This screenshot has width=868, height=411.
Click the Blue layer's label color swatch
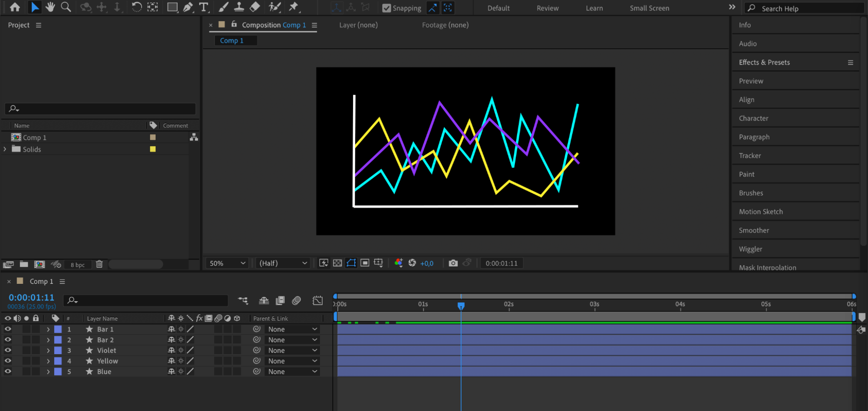coord(58,372)
